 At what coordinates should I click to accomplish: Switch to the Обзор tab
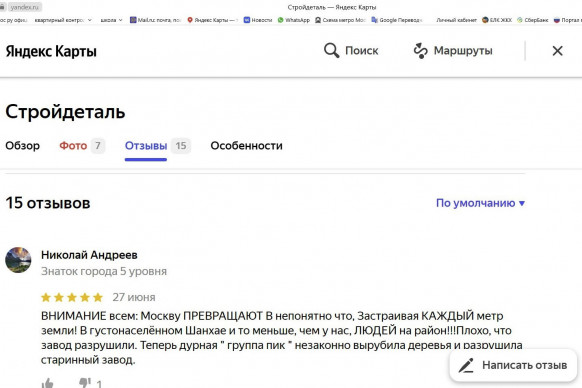(x=22, y=146)
